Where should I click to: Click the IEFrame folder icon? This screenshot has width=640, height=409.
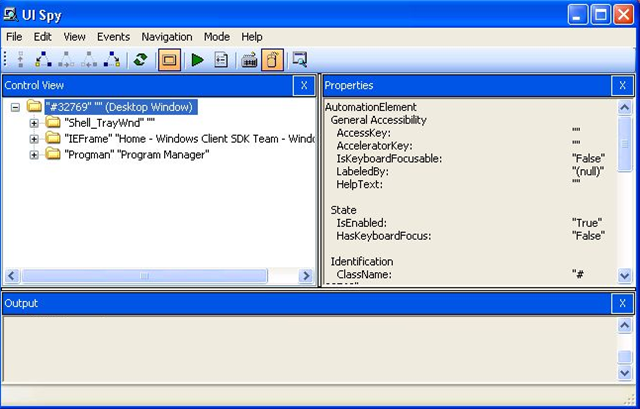pos(53,138)
